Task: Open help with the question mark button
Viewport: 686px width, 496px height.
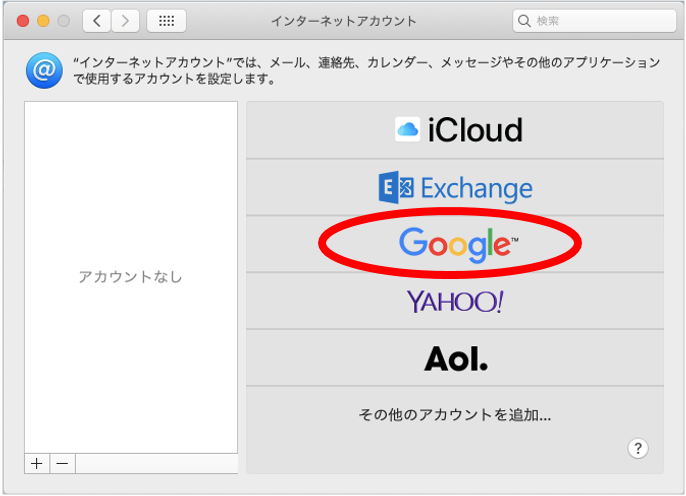Action: tap(637, 448)
